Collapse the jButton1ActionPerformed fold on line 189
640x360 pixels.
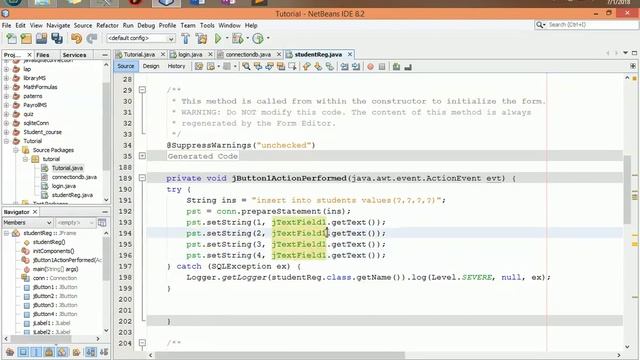coord(142,178)
